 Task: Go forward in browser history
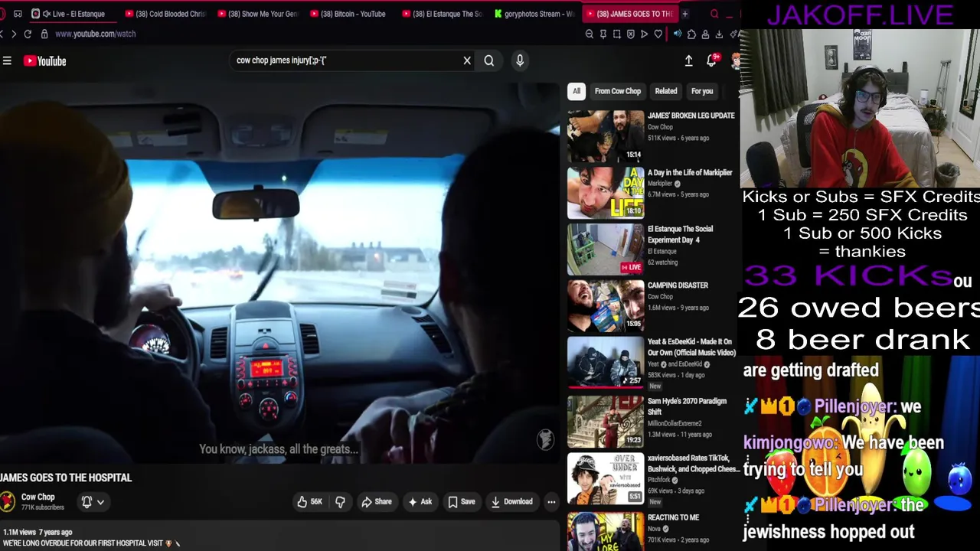tap(13, 34)
